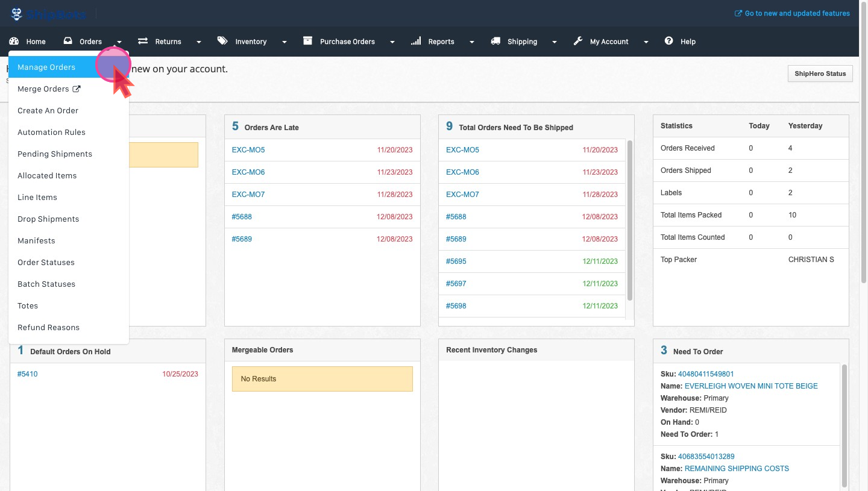Open late order EXC-MO5
This screenshot has width=868, height=491.
pos(248,150)
